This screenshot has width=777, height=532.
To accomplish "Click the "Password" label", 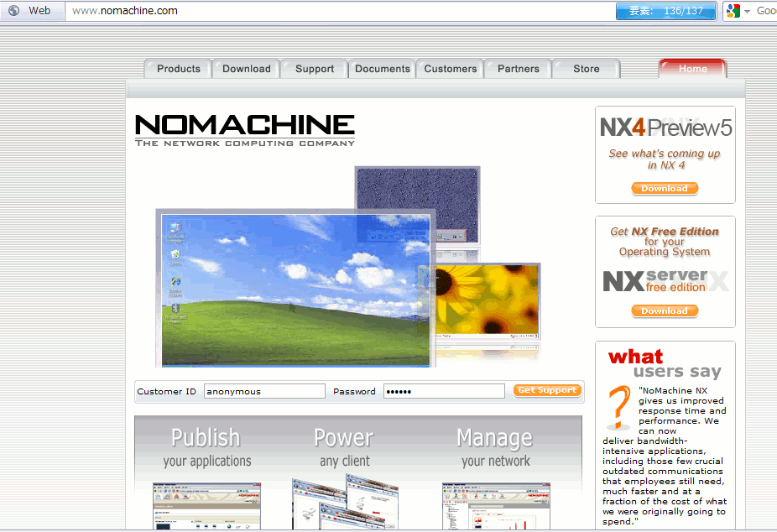I will 354,391.
